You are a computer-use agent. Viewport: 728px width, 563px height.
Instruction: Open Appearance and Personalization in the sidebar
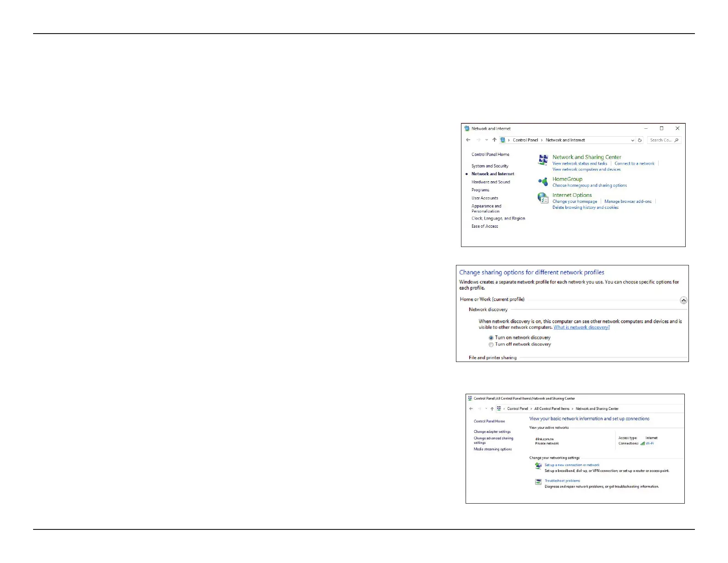pyautogui.click(x=486, y=209)
